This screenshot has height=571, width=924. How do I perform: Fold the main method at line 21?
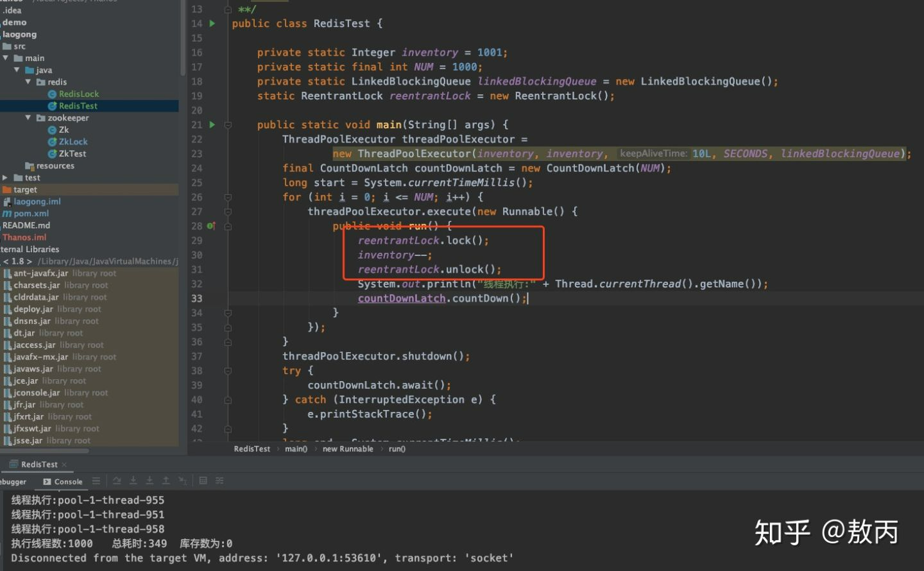coord(228,125)
